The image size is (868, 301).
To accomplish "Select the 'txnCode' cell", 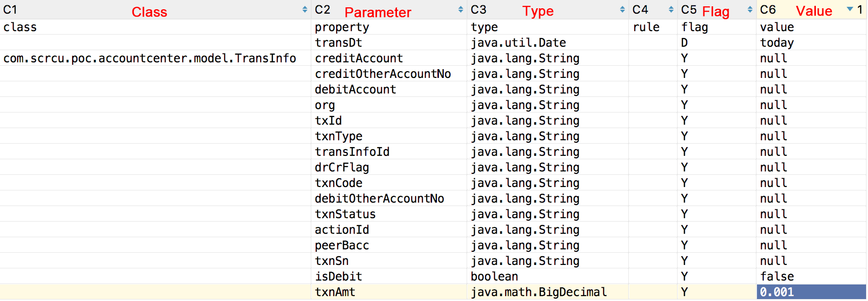I will [x=389, y=183].
